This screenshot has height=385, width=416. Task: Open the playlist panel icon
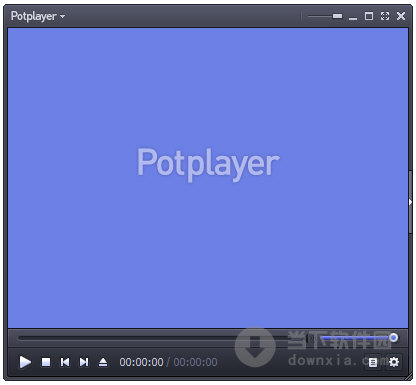point(373,362)
